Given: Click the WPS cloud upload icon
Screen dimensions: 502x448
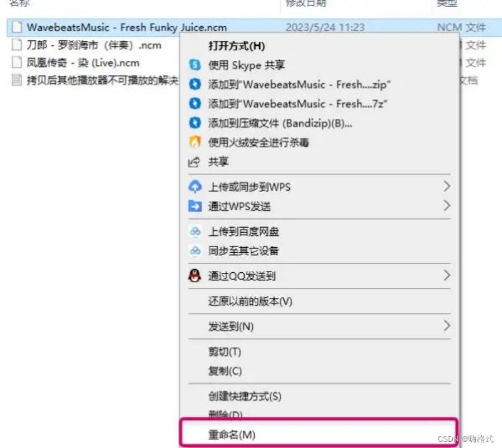Looking at the screenshot, I should 195,187.
